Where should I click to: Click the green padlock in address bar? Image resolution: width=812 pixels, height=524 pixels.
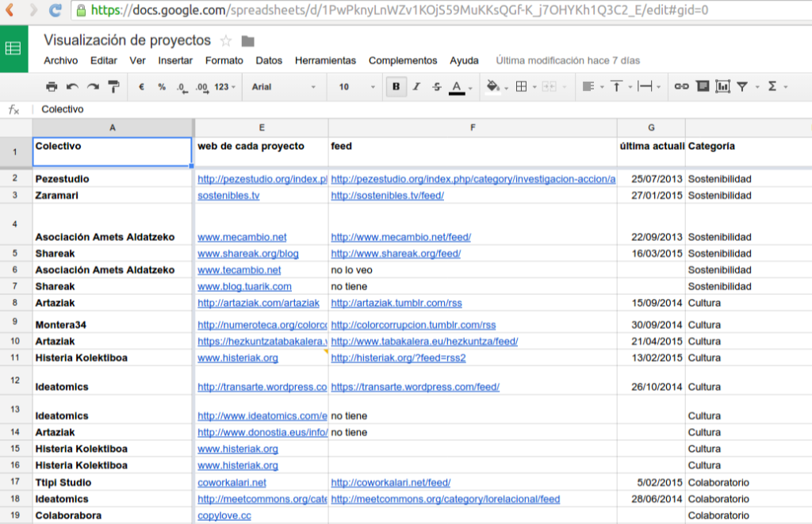click(82, 10)
